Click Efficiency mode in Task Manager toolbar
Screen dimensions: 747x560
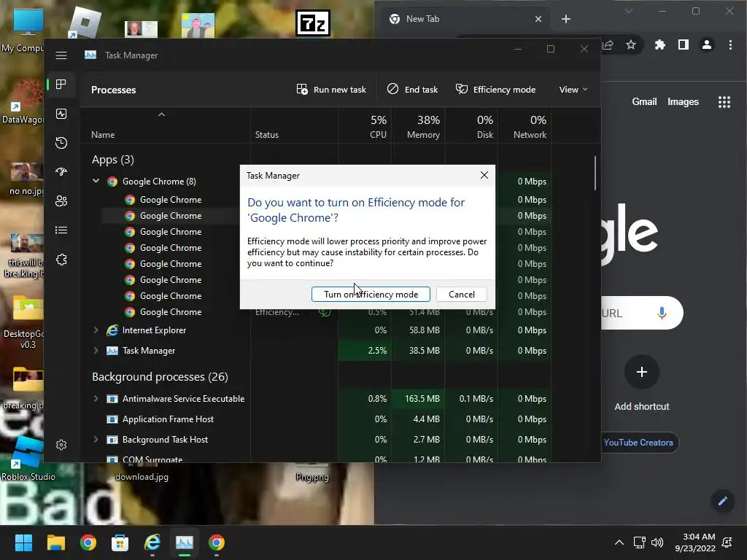coord(495,90)
